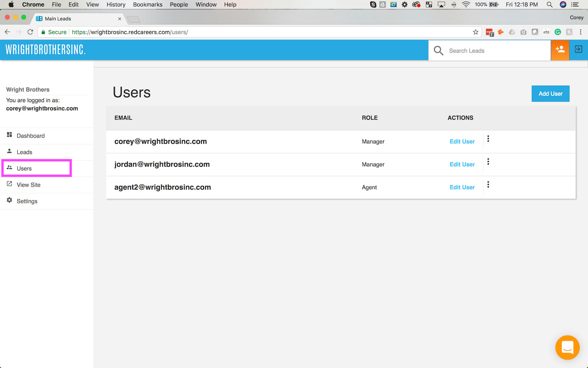
Task: Open the Notification Center icon
Action: 575,4
